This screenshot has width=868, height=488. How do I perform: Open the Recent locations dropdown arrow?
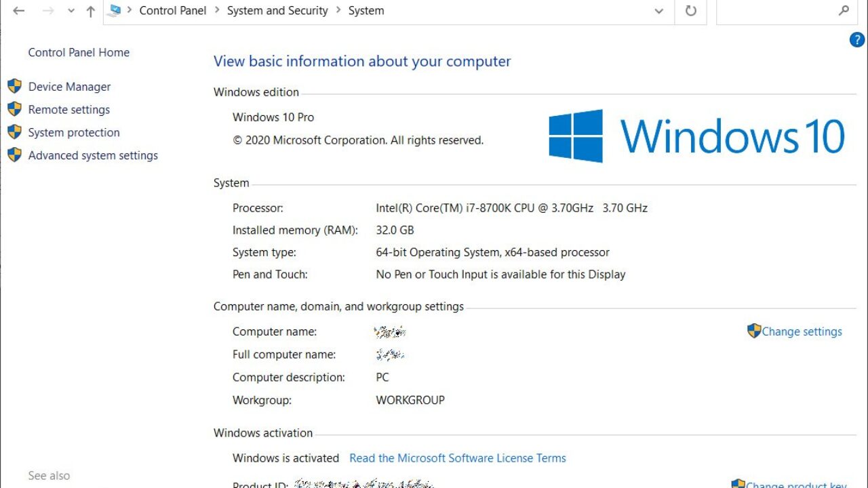[71, 11]
